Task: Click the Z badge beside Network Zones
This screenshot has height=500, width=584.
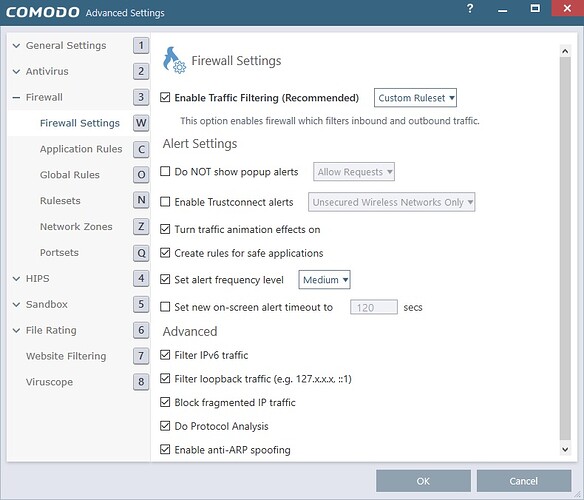Action: 141,227
